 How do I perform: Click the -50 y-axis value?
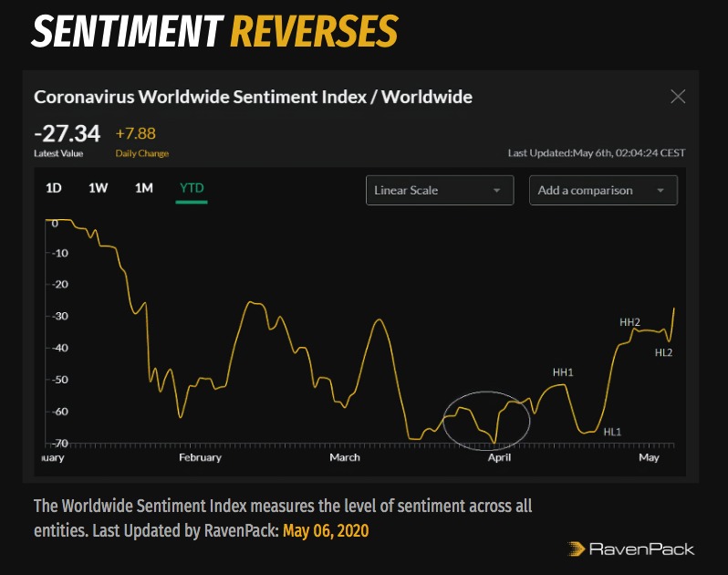coord(59,380)
